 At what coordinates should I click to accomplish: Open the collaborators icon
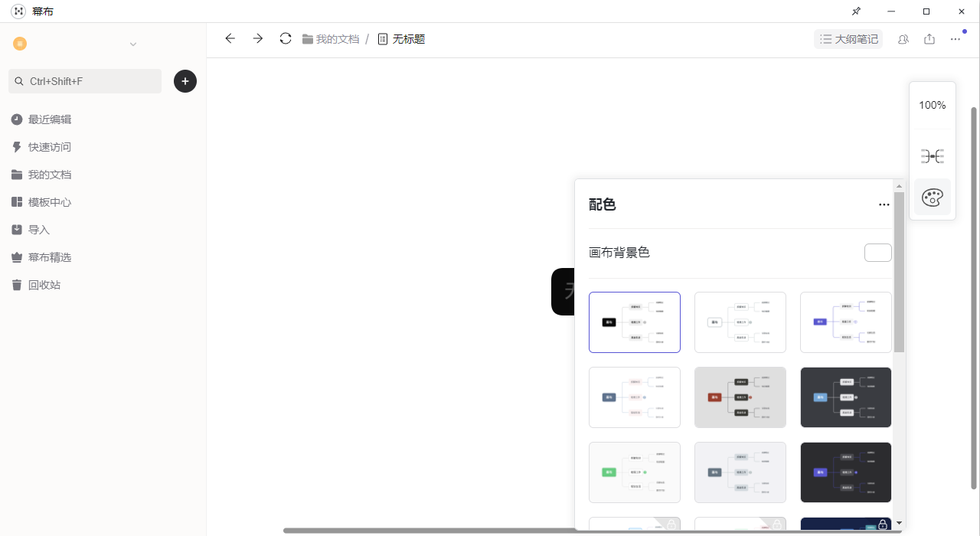coord(903,39)
